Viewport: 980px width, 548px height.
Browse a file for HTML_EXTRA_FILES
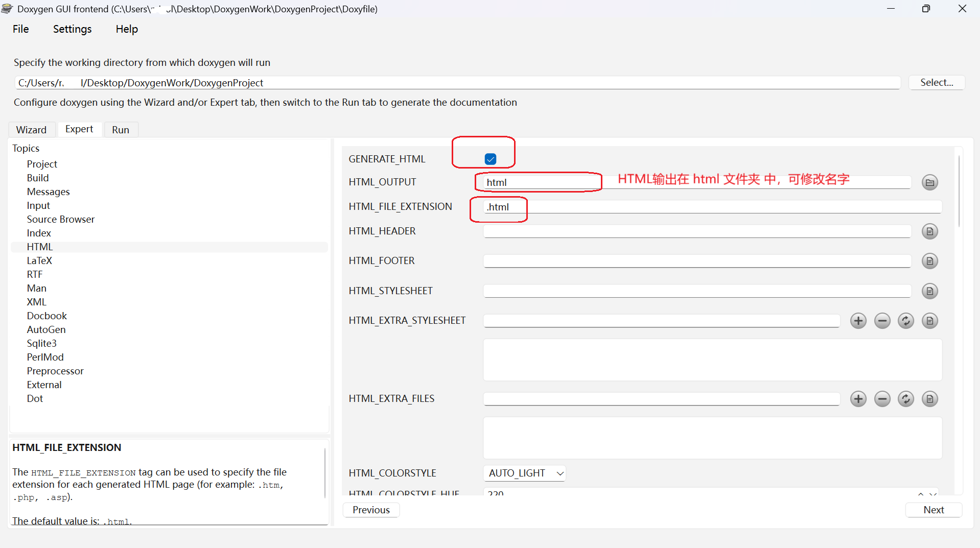929,399
